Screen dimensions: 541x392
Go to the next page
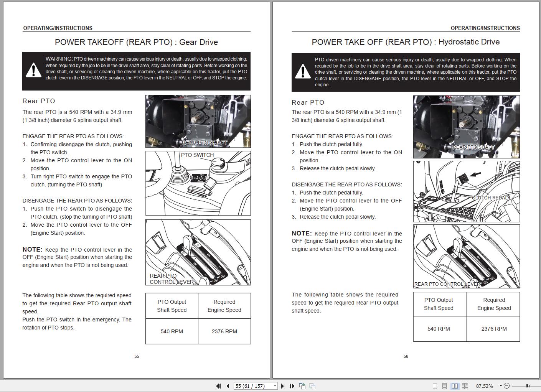283,386
